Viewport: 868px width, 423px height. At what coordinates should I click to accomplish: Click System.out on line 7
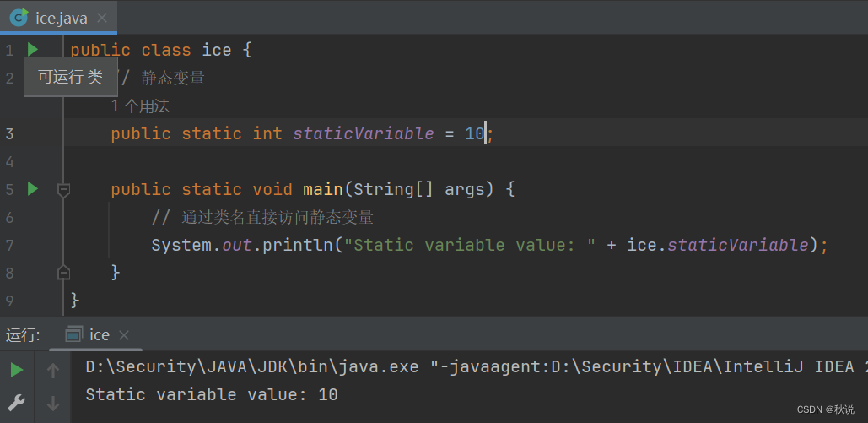pyautogui.click(x=202, y=245)
